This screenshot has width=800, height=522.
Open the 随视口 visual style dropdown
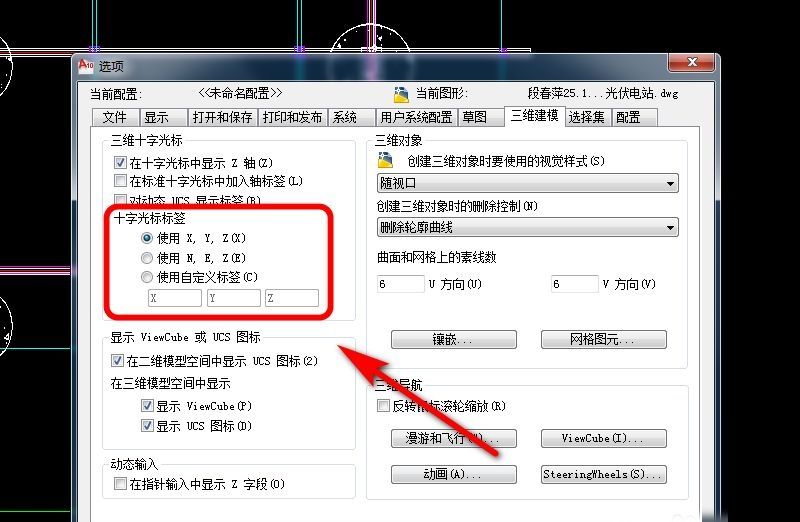(x=528, y=183)
